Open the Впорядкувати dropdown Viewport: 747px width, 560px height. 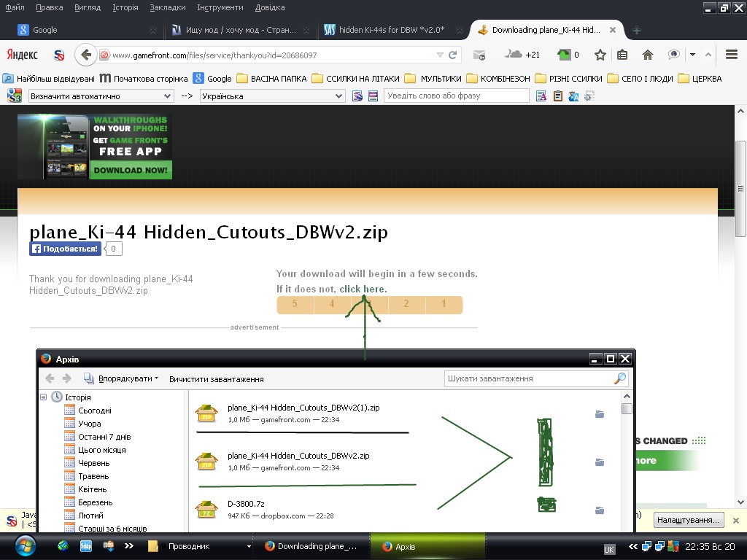121,378
